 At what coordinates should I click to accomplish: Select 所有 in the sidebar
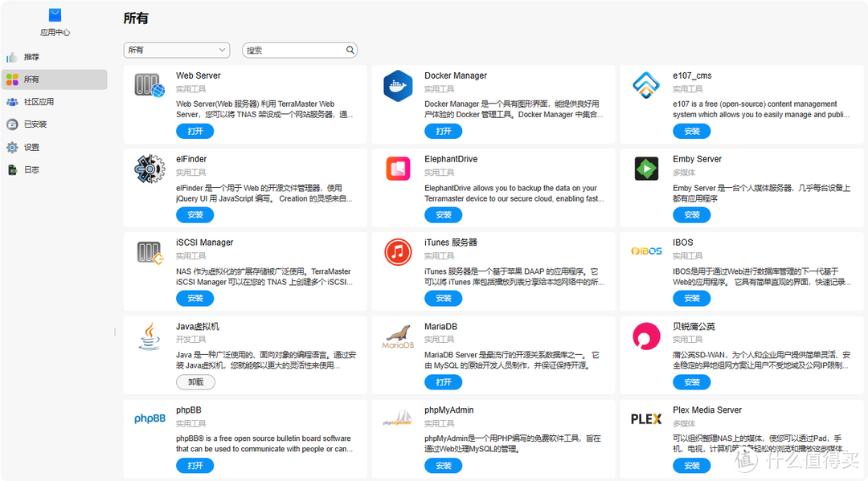(55, 79)
